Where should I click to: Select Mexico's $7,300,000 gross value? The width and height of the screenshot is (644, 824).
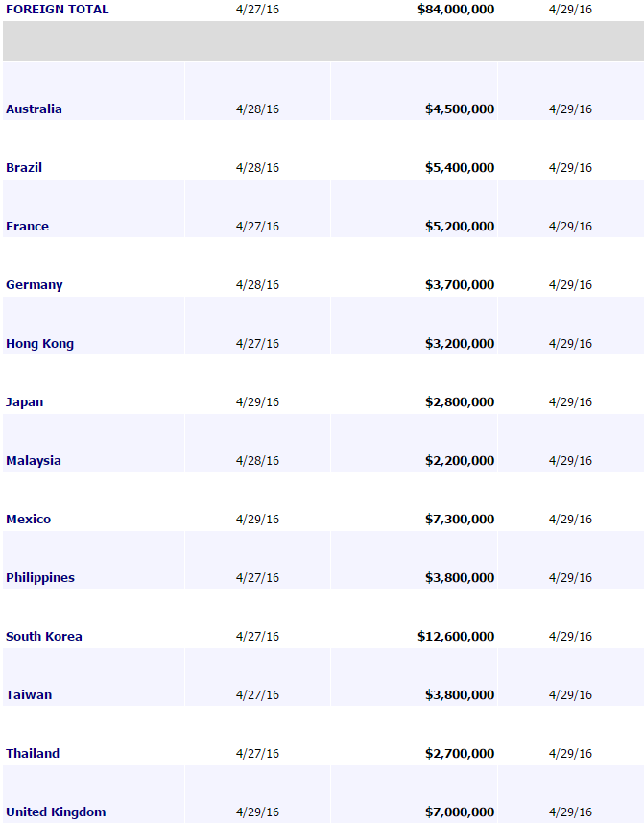460,520
